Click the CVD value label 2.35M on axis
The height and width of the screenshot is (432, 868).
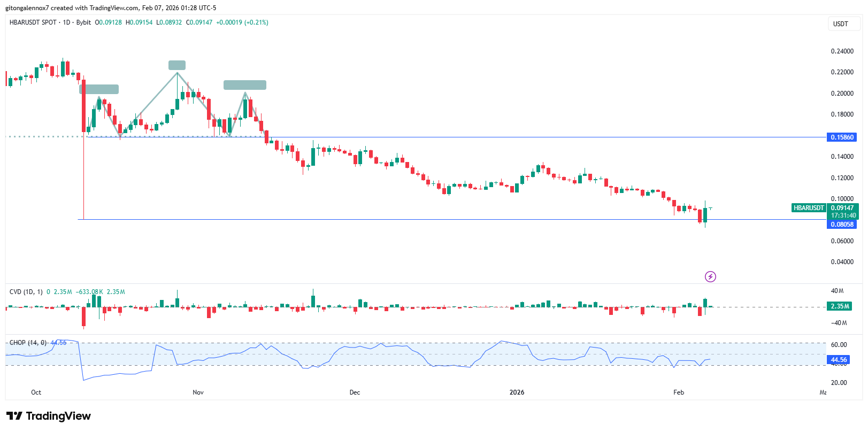point(840,306)
